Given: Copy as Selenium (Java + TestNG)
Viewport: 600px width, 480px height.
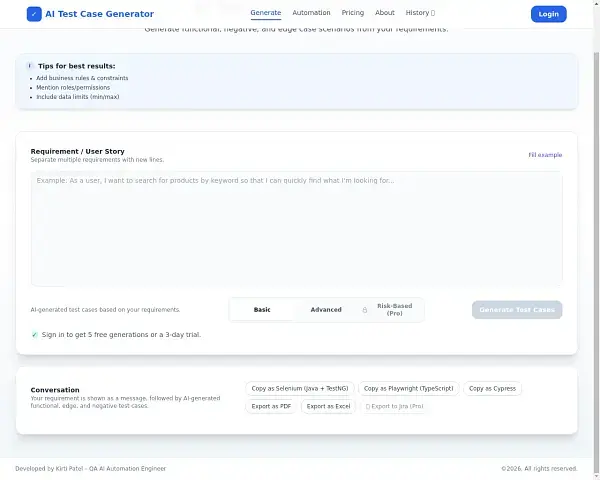Looking at the screenshot, I should tap(300, 388).
